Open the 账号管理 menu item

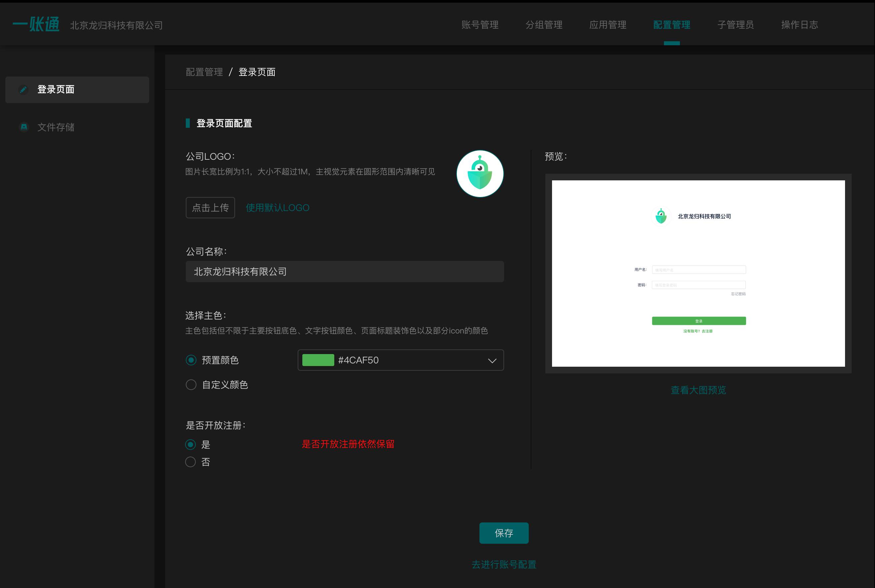tap(480, 25)
